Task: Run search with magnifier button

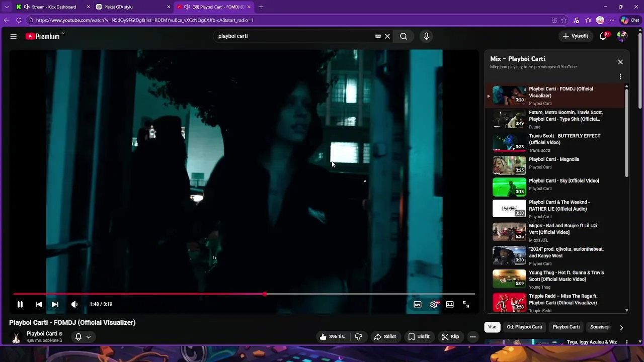Action: pos(404,36)
